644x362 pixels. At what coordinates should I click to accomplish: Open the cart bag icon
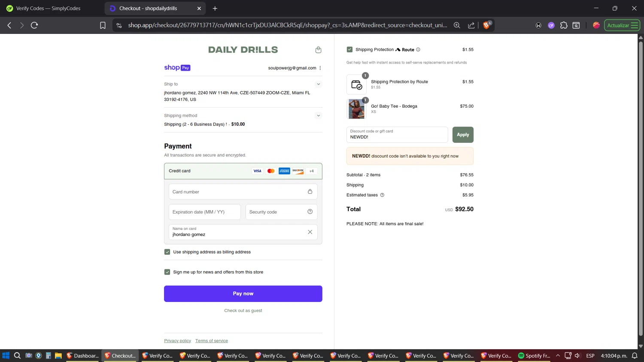(318, 50)
